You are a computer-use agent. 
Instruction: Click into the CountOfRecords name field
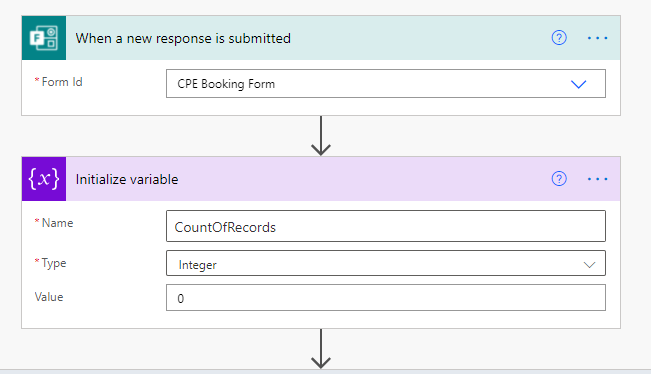[386, 226]
